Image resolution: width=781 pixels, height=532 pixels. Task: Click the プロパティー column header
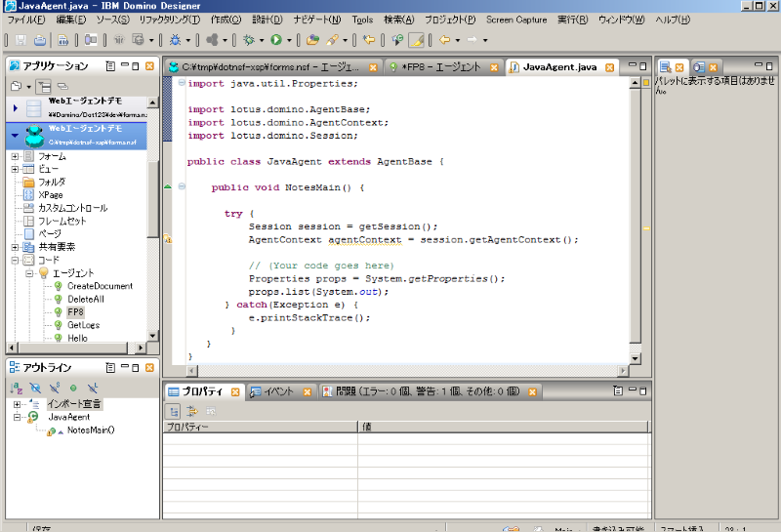click(x=260, y=427)
